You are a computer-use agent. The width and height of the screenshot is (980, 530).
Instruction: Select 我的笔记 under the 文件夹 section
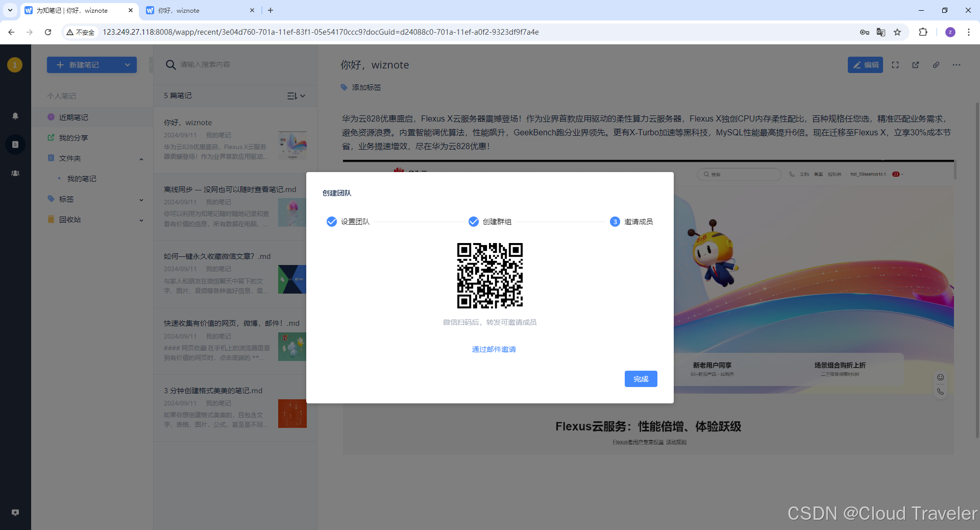(82, 179)
